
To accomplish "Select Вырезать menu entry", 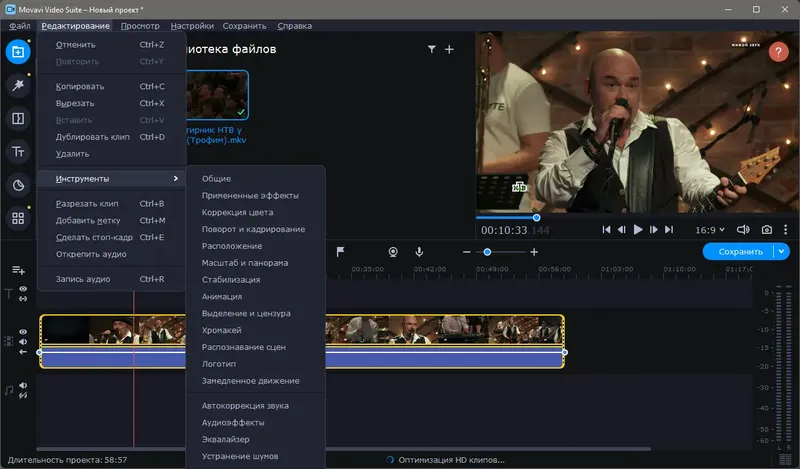I will click(x=111, y=103).
